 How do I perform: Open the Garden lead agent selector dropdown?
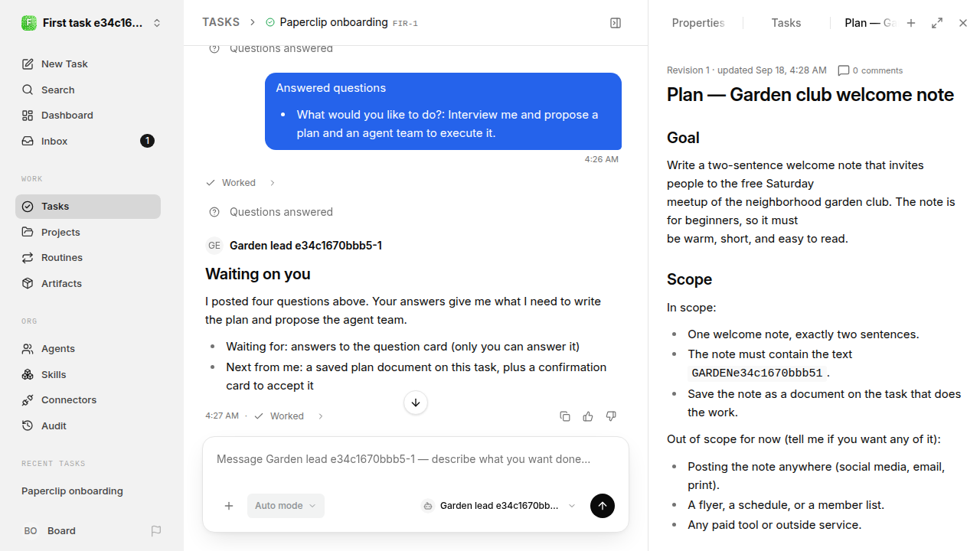(498, 506)
